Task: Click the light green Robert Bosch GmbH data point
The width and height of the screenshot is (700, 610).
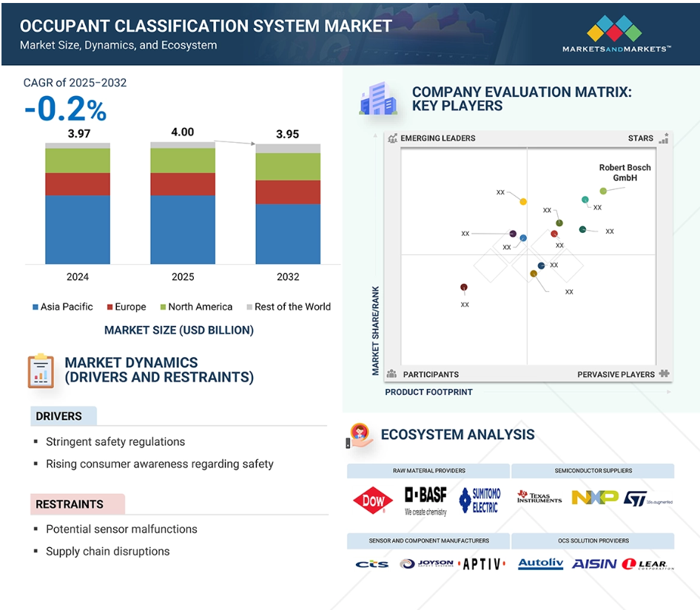Action: point(603,191)
